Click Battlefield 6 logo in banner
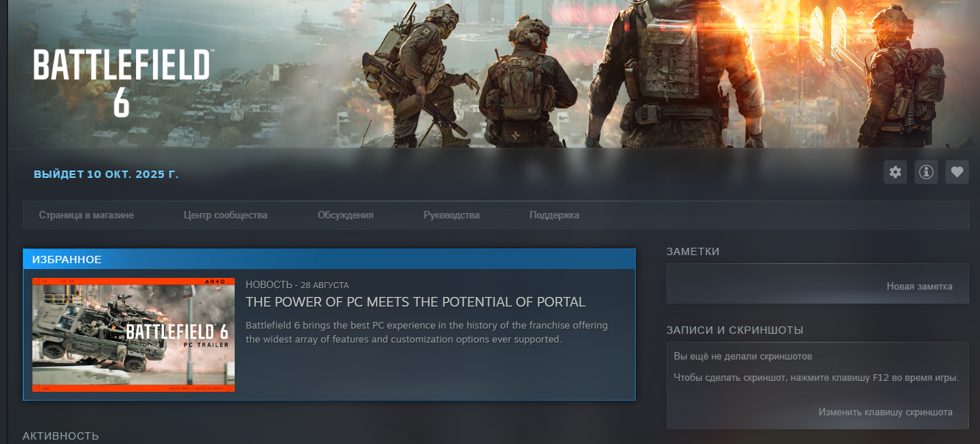 coord(122,82)
